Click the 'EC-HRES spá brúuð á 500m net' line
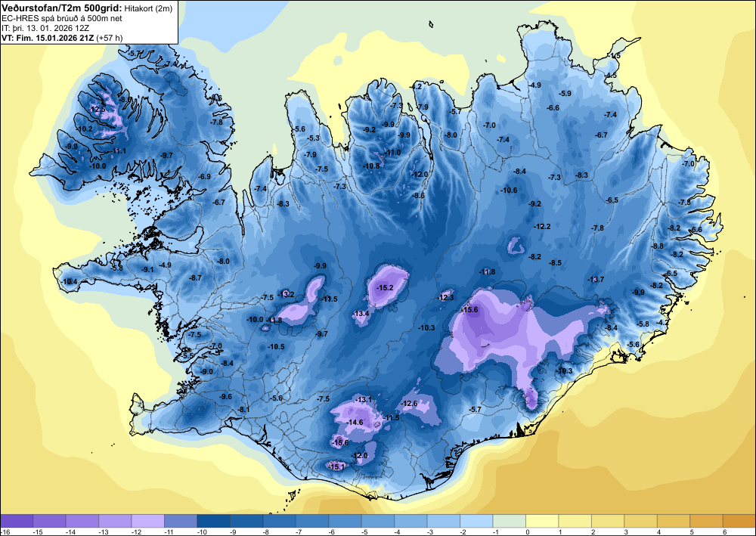Image resolution: width=756 pixels, height=536 pixels. point(62,18)
